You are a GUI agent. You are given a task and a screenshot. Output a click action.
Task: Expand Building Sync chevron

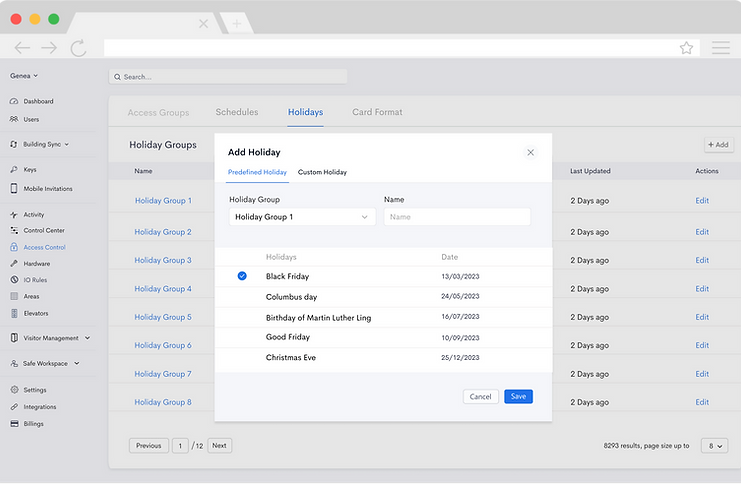point(67,144)
